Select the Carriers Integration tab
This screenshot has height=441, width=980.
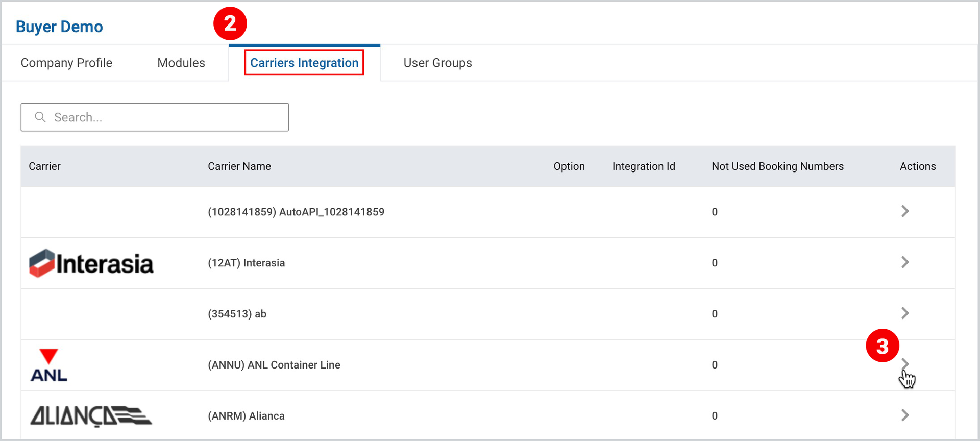pyautogui.click(x=304, y=63)
